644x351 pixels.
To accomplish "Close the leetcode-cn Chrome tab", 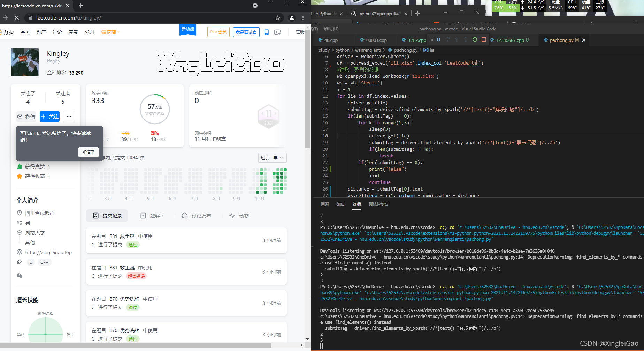I will click(x=68, y=6).
